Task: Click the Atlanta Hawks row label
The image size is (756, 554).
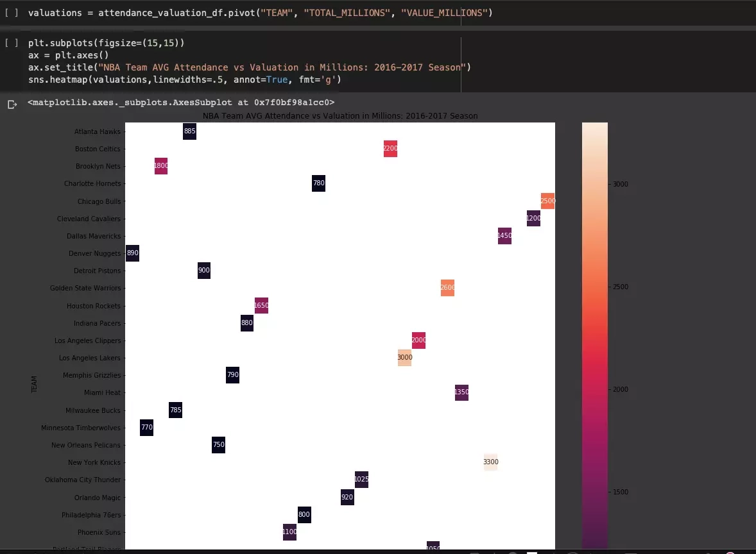Action: click(x=98, y=131)
